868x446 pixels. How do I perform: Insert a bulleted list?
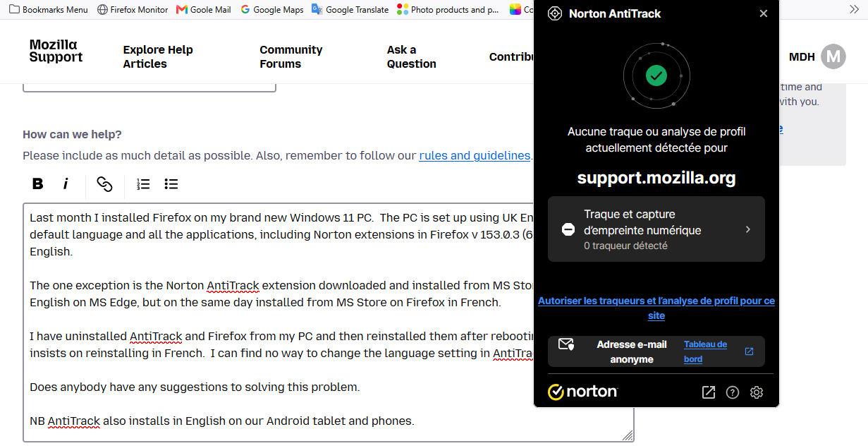[x=171, y=184]
